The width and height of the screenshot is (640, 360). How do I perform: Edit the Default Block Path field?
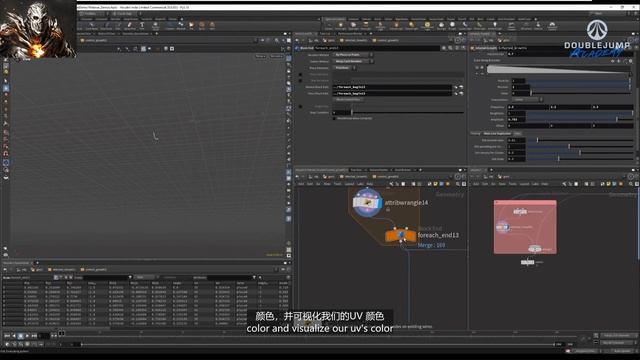[393, 87]
